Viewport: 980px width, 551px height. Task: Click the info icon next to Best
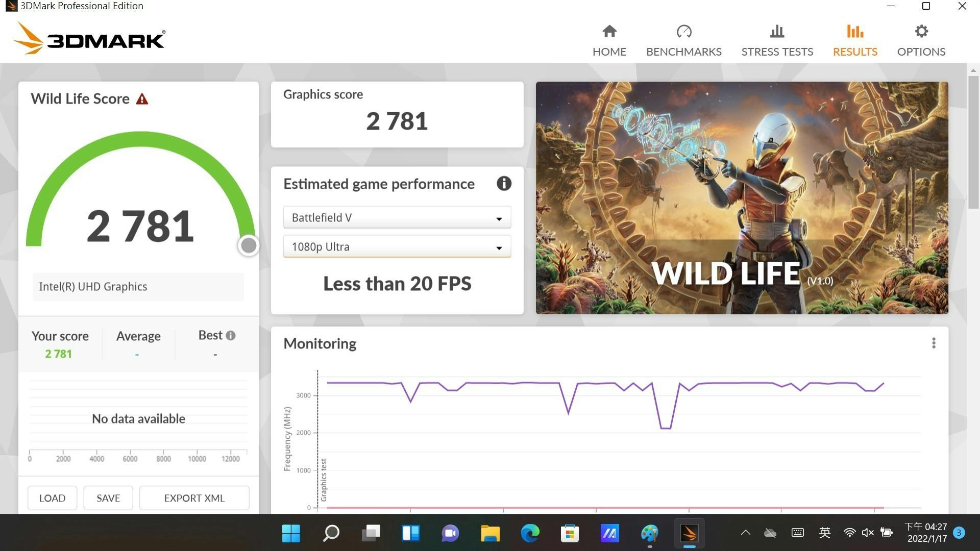[231, 335]
